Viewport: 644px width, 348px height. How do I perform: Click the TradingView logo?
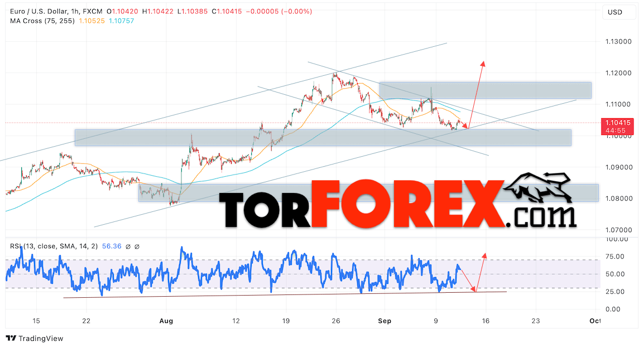point(35,338)
